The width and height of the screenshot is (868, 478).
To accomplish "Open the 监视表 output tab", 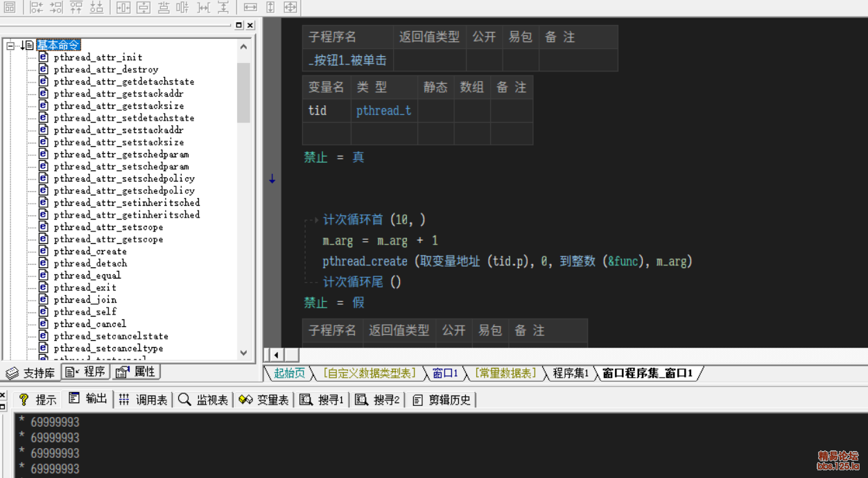I will (204, 400).
